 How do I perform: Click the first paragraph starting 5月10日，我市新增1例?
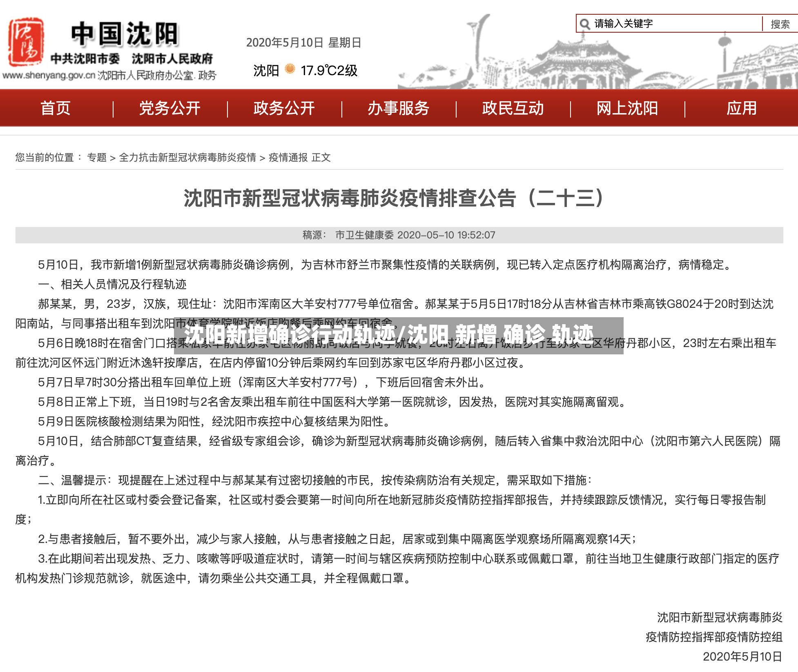pyautogui.click(x=386, y=265)
